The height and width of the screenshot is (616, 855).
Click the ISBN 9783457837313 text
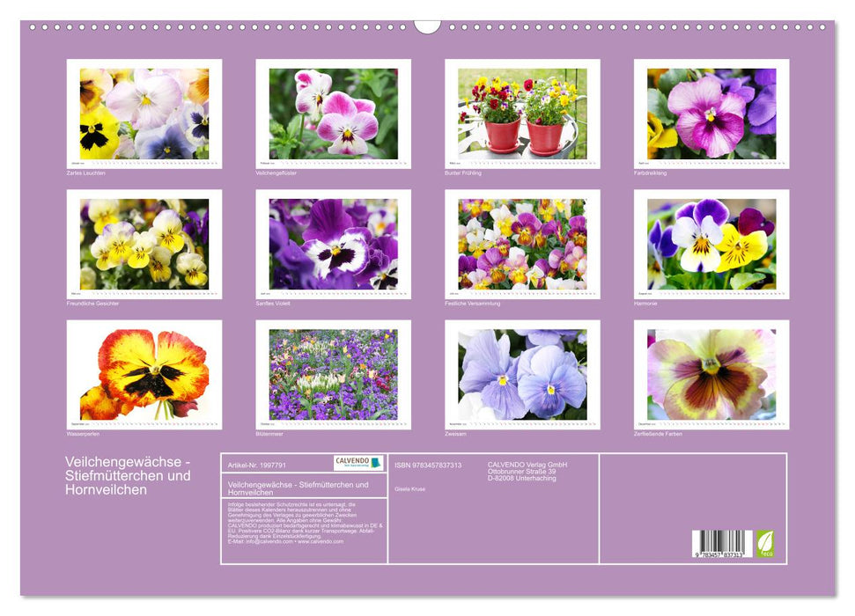428,465
